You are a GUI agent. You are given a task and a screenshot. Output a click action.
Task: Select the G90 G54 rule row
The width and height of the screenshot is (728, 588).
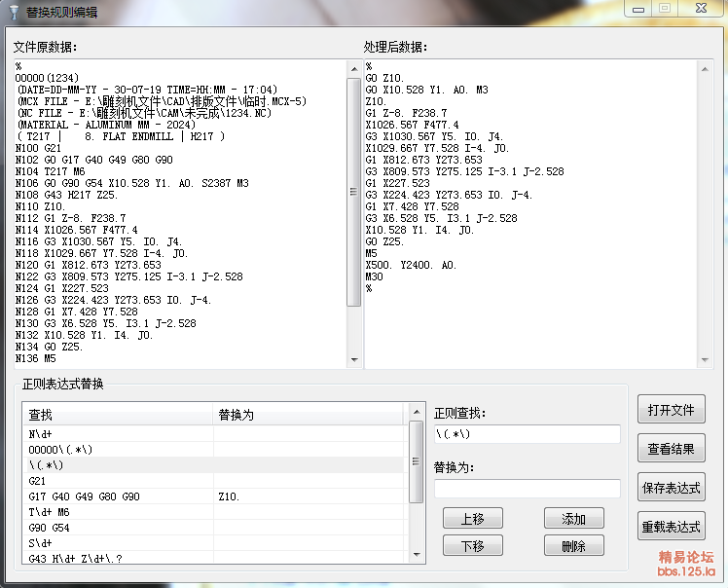[x=215, y=528]
